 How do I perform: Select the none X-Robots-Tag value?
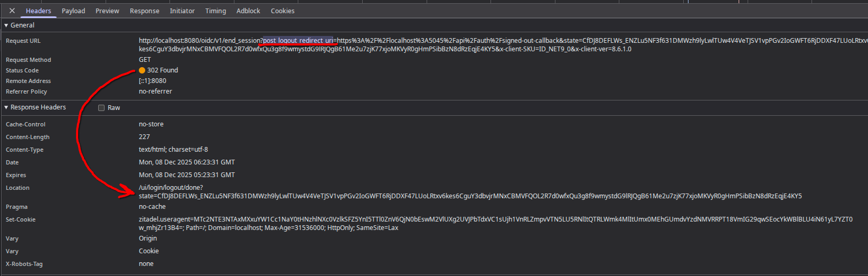tap(146, 264)
